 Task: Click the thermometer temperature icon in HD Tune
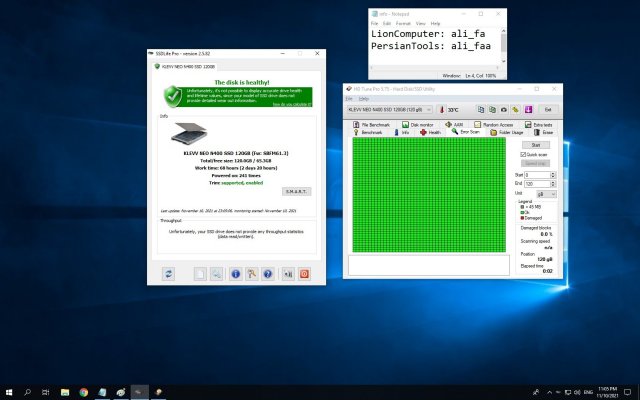pyautogui.click(x=439, y=109)
